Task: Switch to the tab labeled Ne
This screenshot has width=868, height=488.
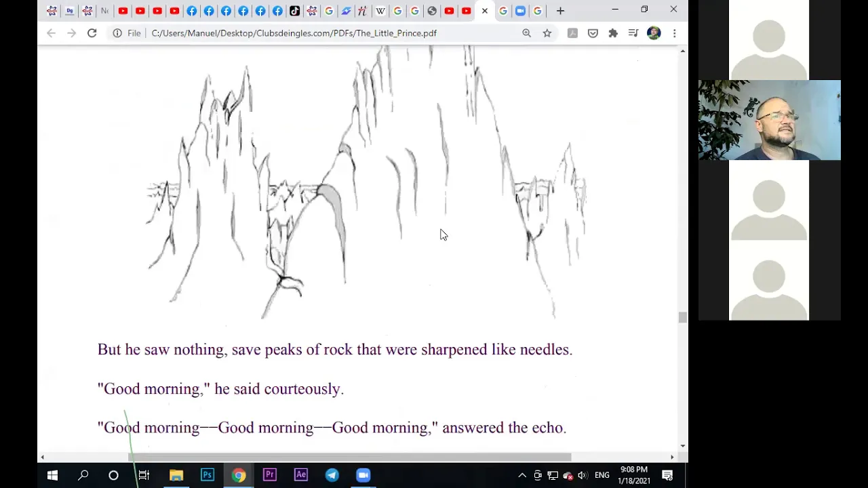Action: pyautogui.click(x=104, y=11)
